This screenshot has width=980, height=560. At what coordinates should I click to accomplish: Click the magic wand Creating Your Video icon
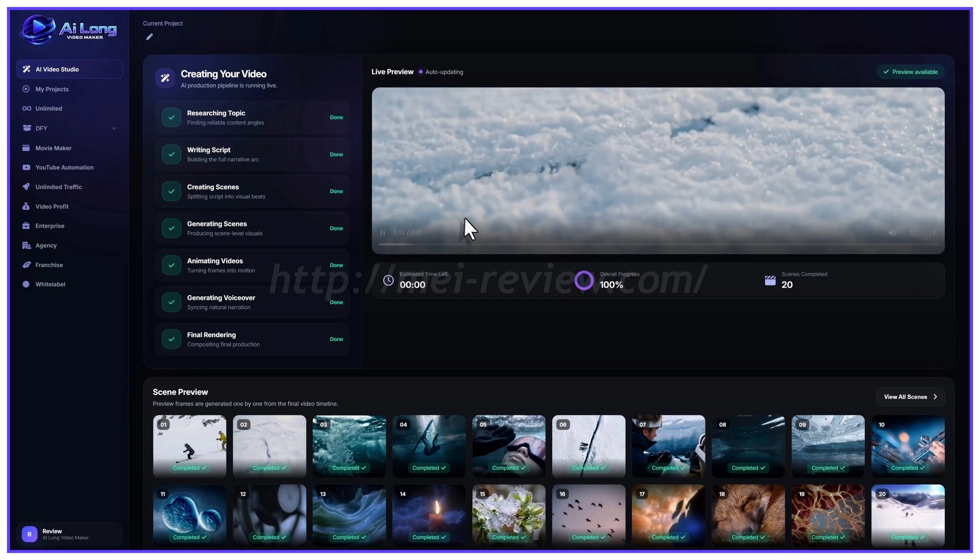pyautogui.click(x=165, y=78)
